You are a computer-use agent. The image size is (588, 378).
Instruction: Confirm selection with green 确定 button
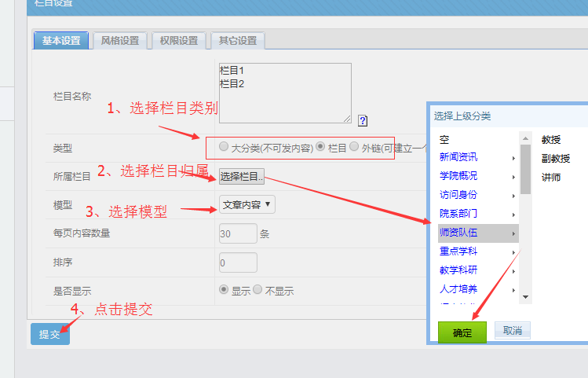[x=462, y=332]
